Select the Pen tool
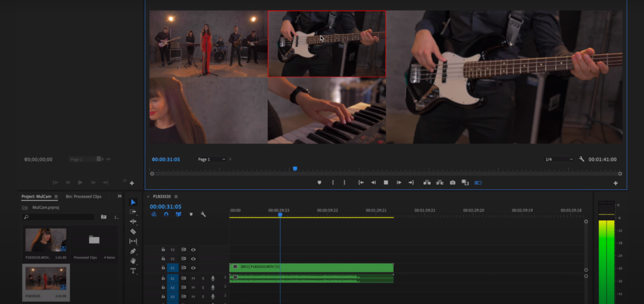Screen dimensions: 644x304 (133, 251)
